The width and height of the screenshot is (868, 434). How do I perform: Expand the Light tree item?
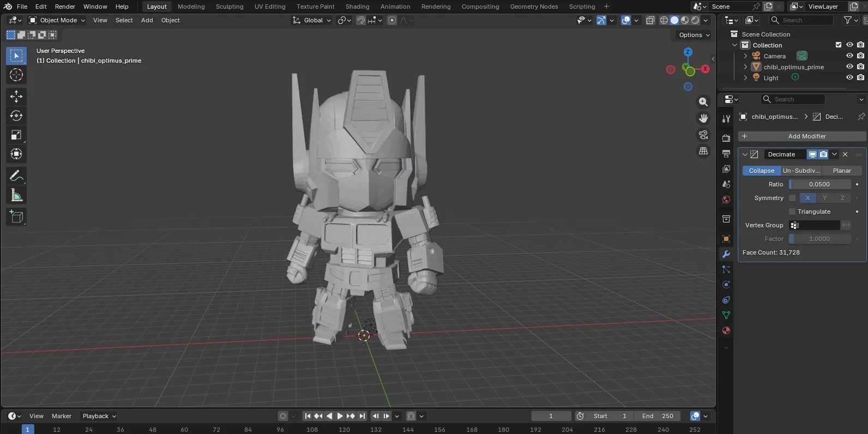(x=745, y=77)
